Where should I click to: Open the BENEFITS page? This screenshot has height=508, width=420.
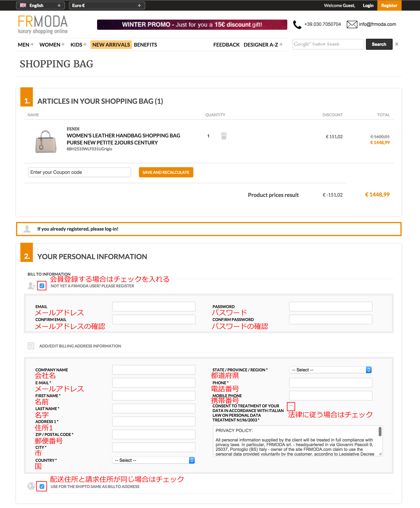(x=145, y=45)
